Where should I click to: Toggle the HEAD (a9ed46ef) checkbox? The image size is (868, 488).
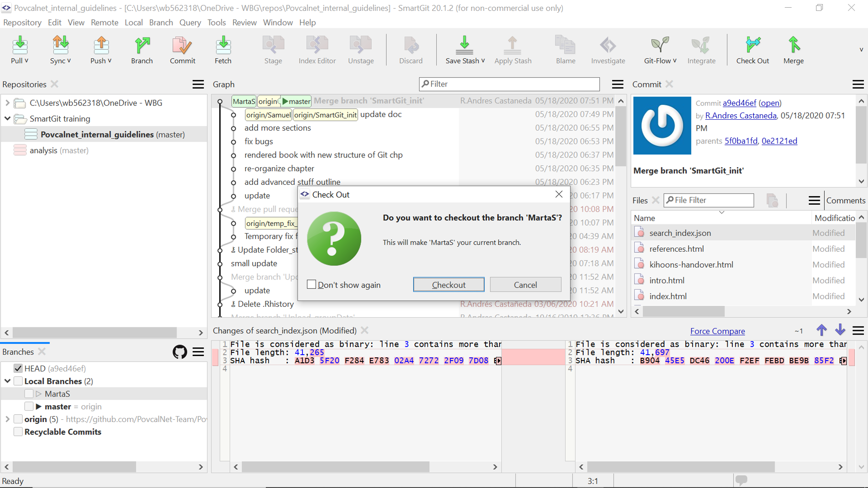coord(18,368)
